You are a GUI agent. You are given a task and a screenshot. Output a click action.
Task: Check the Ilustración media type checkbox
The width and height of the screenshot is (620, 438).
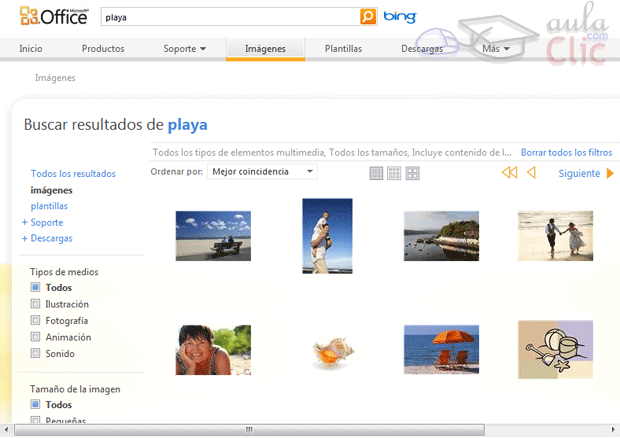click(36, 304)
